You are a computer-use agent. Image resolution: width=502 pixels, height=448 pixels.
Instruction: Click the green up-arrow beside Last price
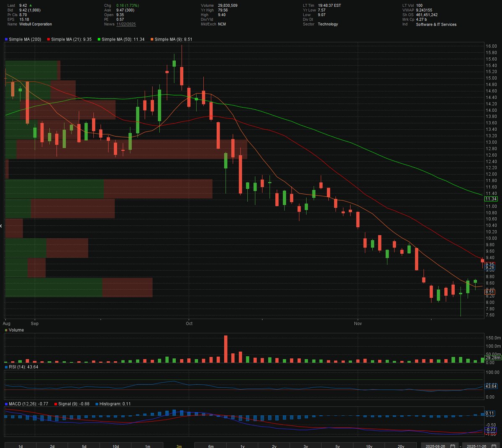pyautogui.click(x=30, y=5)
